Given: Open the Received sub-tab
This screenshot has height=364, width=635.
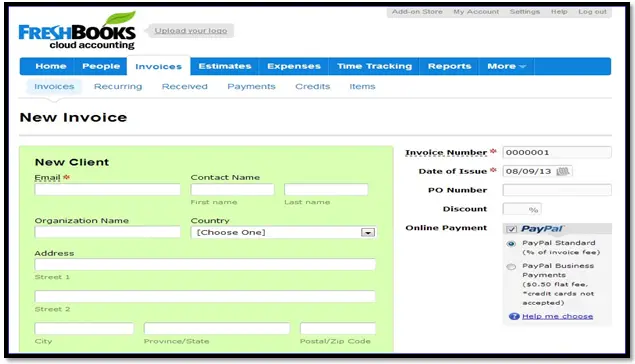Looking at the screenshot, I should point(185,87).
